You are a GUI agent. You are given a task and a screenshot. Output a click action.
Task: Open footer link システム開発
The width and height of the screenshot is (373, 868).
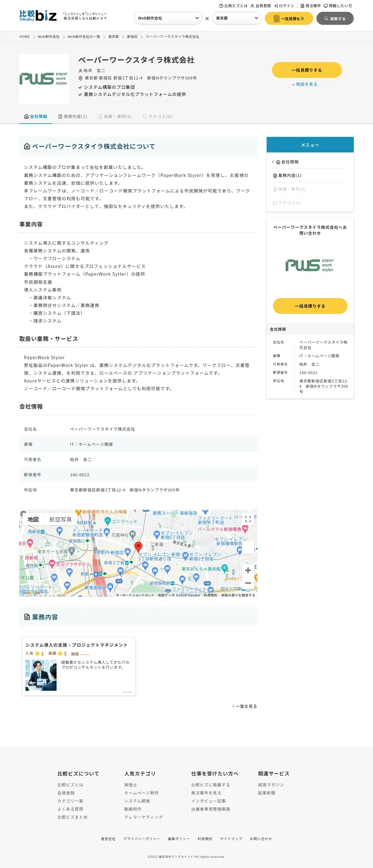tap(137, 801)
